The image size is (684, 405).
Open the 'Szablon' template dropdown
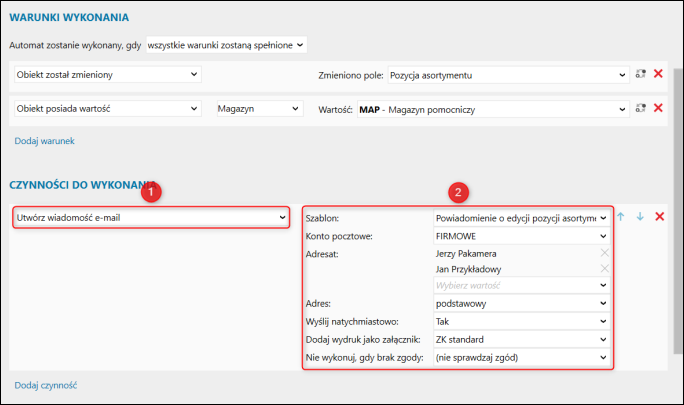[520, 217]
